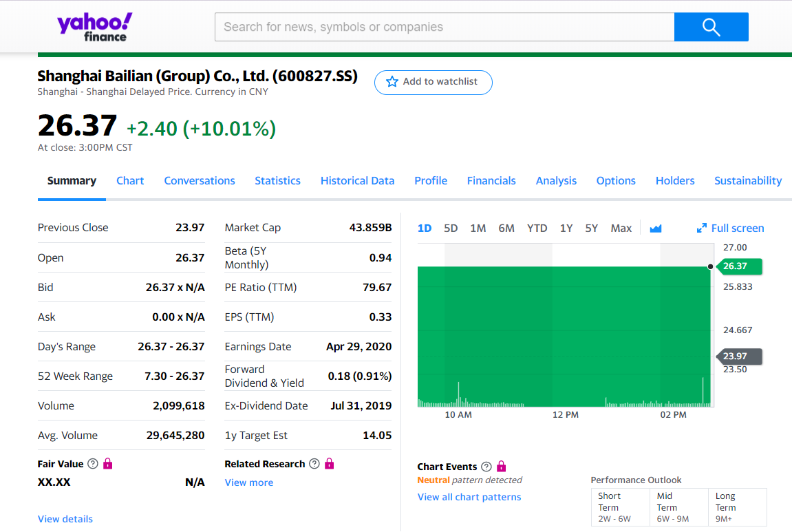Image resolution: width=792 pixels, height=532 pixels.
Task: Select the YTD chart range
Action: pos(537,228)
